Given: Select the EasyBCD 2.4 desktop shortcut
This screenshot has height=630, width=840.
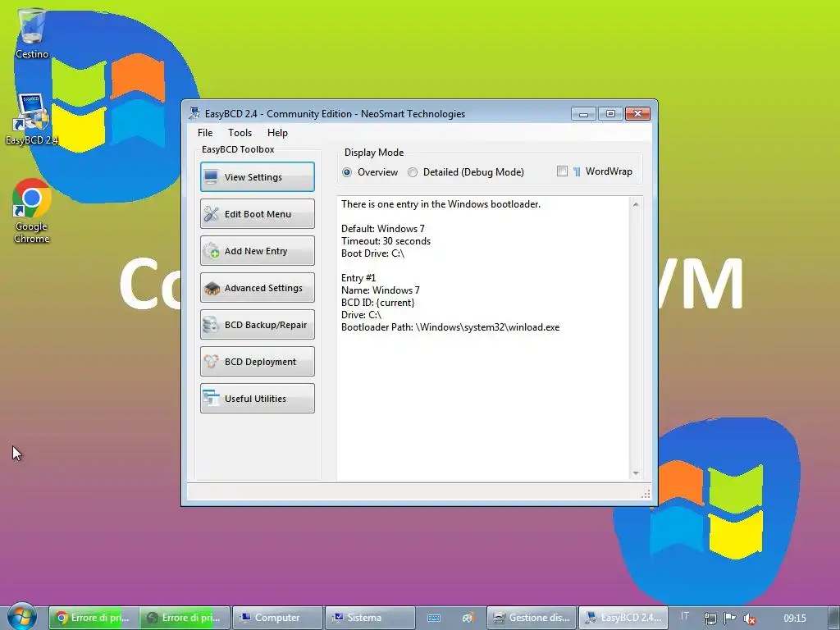Looking at the screenshot, I should (x=32, y=119).
